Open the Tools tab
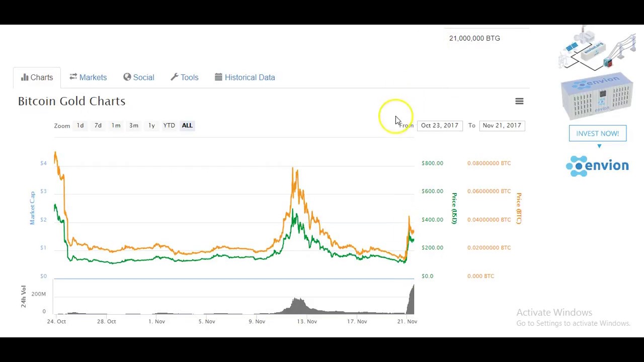The image size is (644, 362). pos(185,77)
